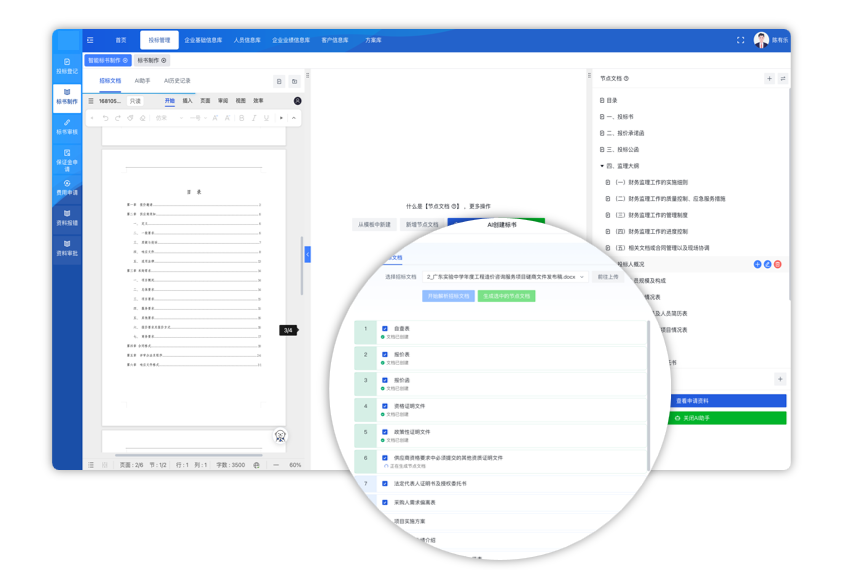Click the red delete icon on 投标人概况 row
The image size is (860, 570).
point(777,264)
